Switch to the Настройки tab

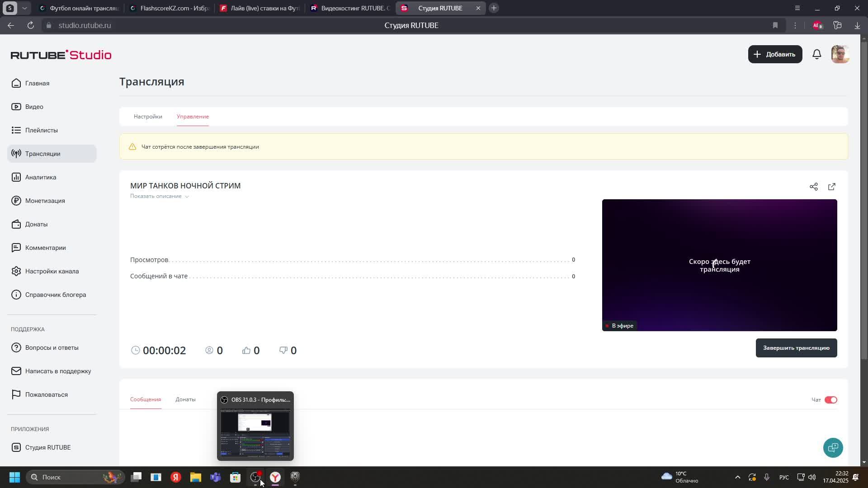pos(148,117)
